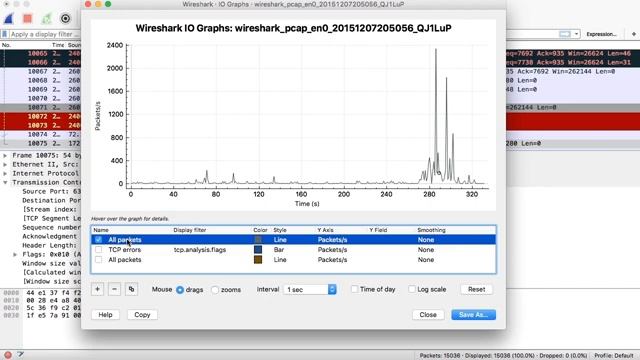Click the expert info red circle in status bar
640x360 pixels.
point(8,355)
